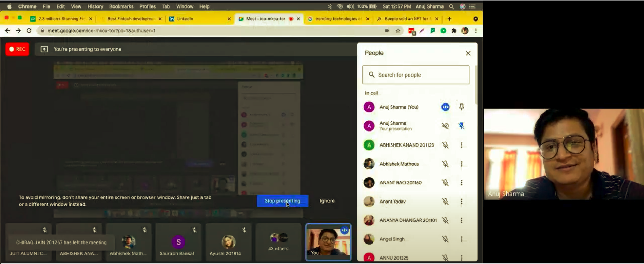Bookmark page with the star icon

(x=398, y=31)
